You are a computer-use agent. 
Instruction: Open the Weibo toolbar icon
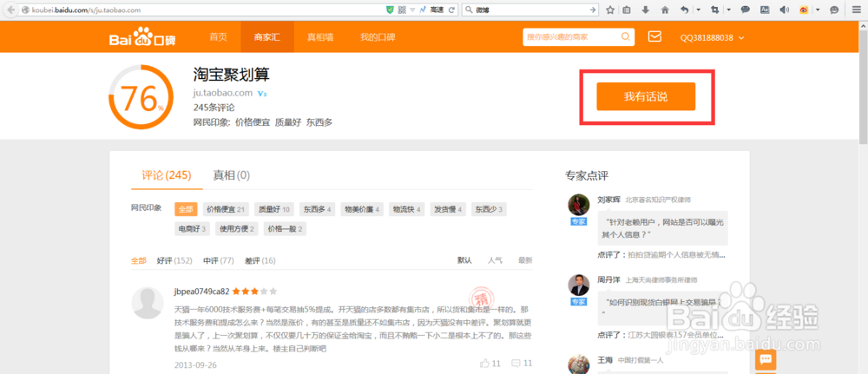click(x=803, y=10)
